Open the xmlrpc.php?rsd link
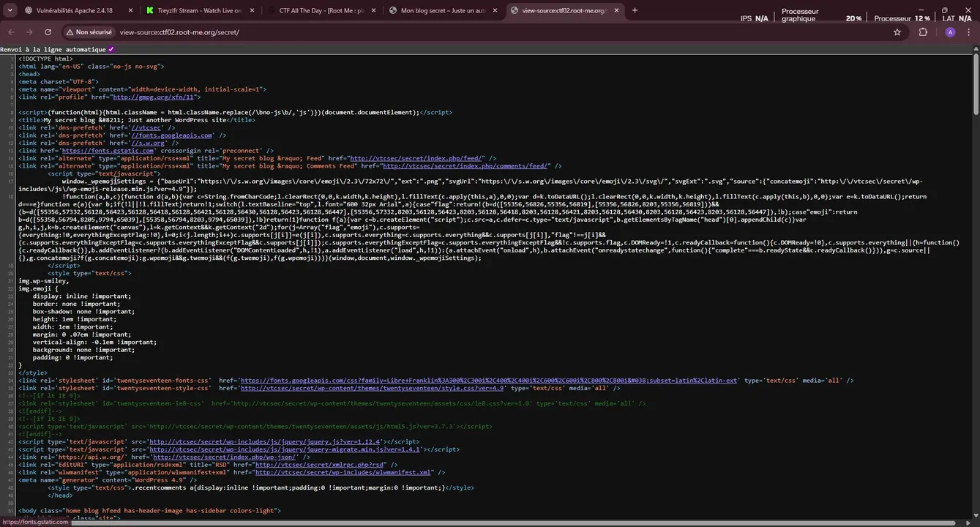 pyautogui.click(x=320, y=465)
